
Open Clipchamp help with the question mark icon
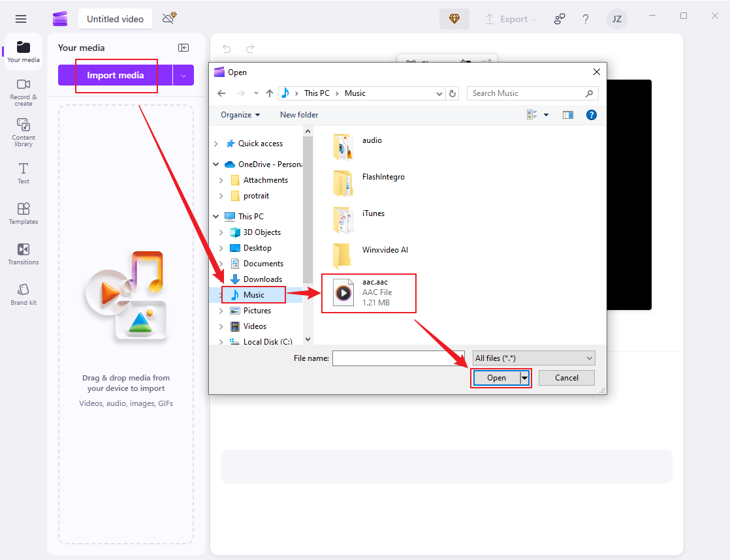click(586, 19)
